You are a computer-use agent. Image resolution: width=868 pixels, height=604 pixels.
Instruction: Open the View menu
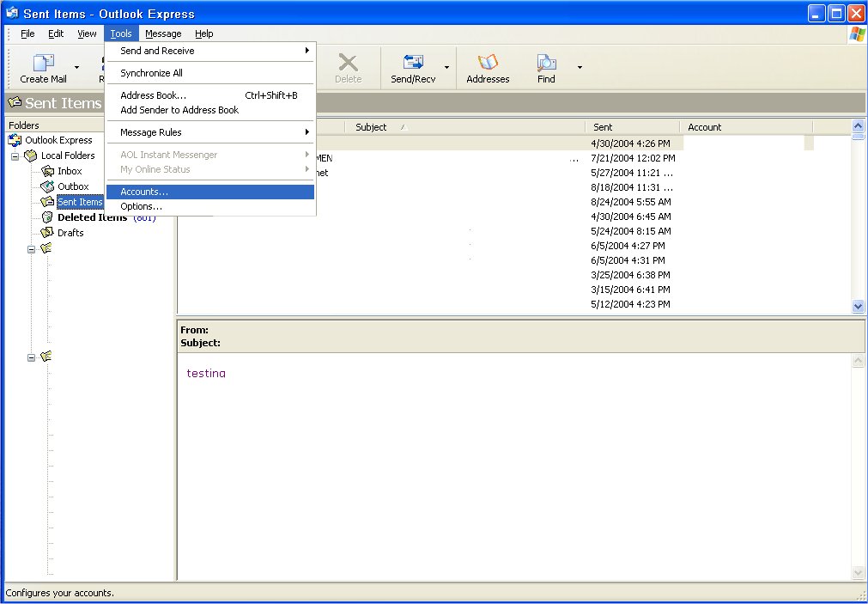(x=87, y=34)
